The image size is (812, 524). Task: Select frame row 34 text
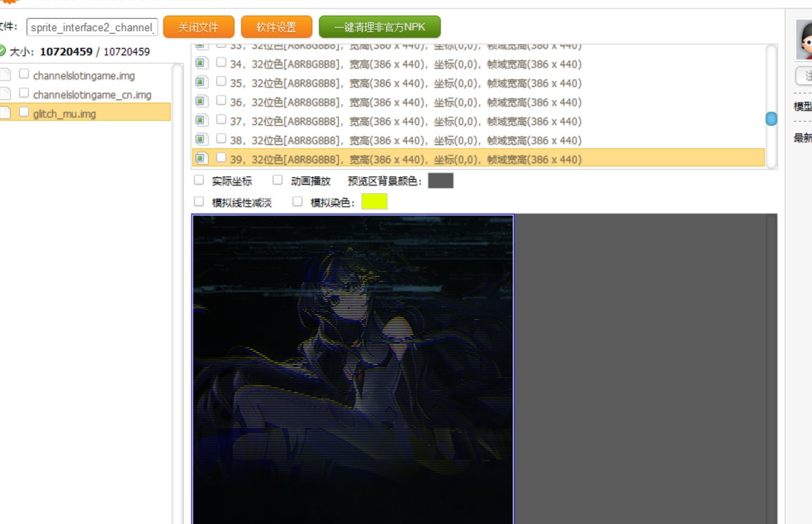(x=406, y=64)
